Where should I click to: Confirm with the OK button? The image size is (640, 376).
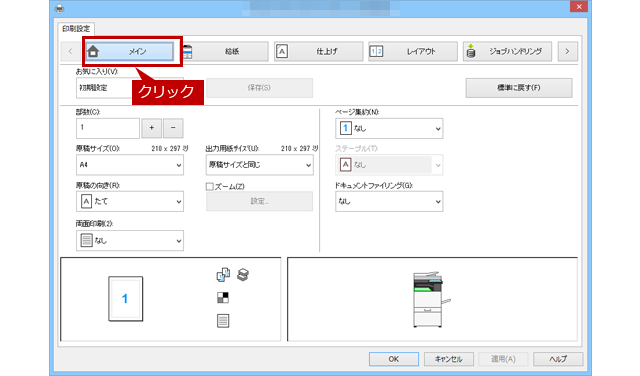394,359
